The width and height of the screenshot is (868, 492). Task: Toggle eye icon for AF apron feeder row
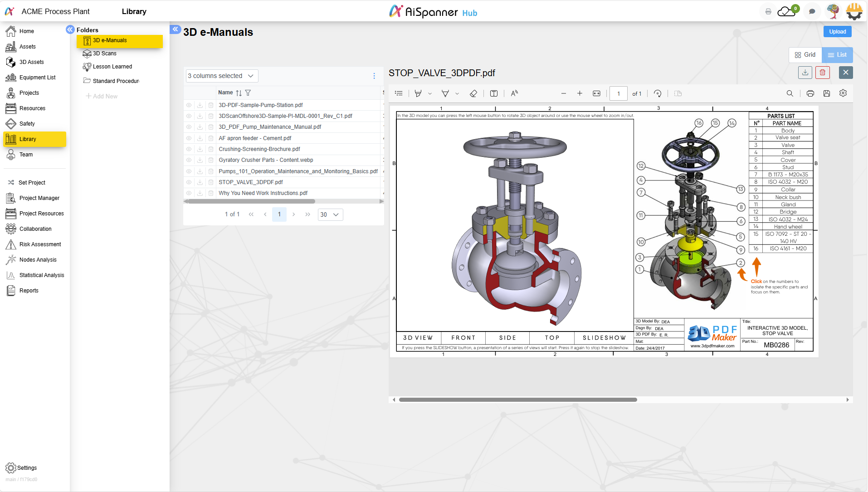point(189,138)
